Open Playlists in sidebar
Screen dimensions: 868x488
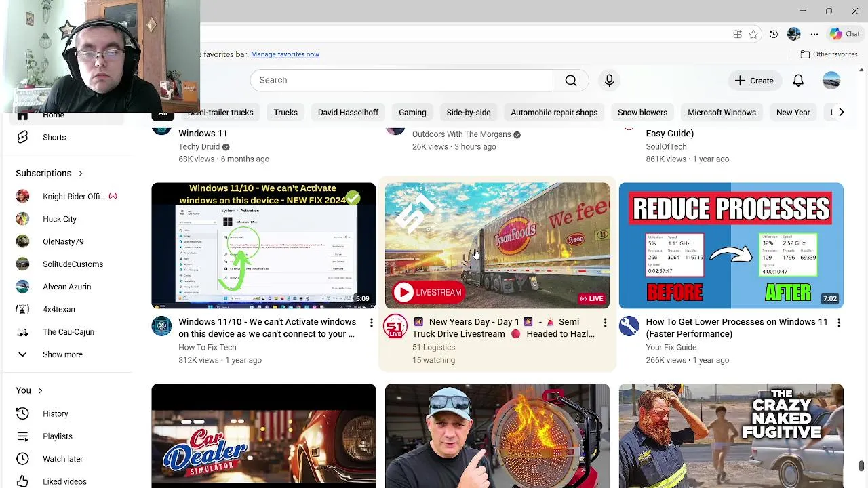tap(68, 436)
